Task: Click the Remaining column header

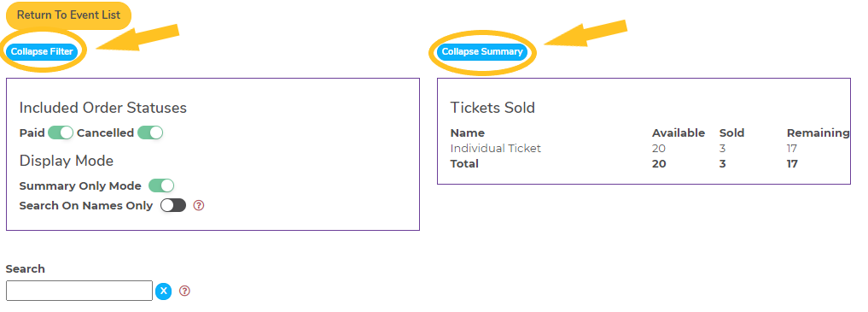Action: click(818, 133)
